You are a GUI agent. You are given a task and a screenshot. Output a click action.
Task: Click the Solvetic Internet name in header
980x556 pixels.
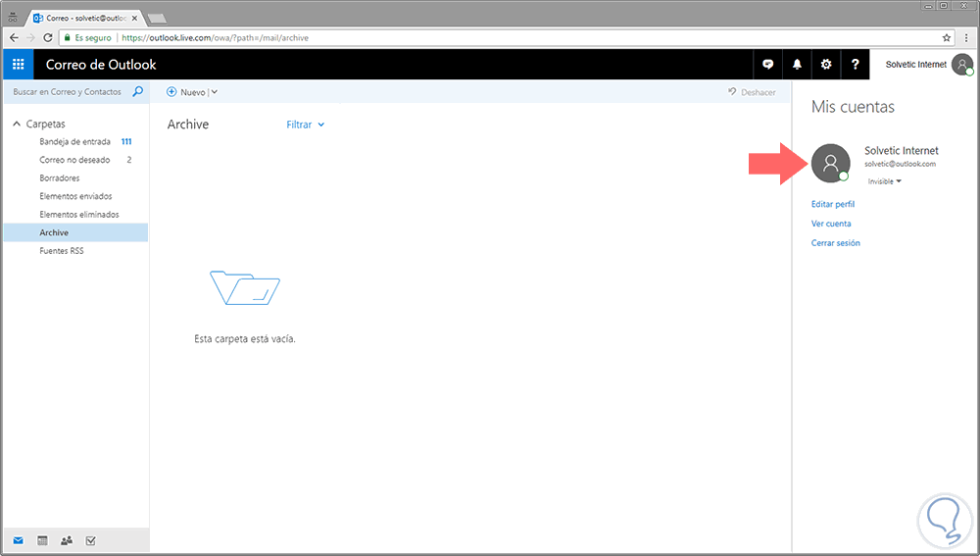915,65
